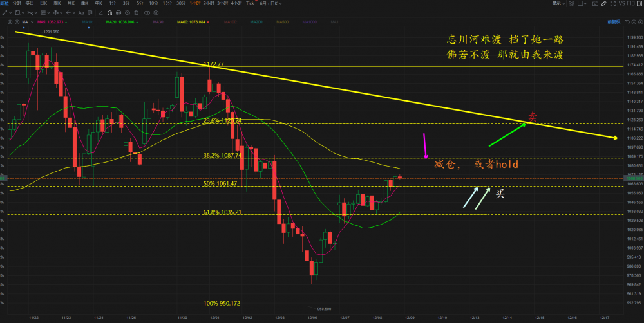Select the magnet snap drawing tool
Viewport: 644px width, 323px height.
(x=109, y=13)
